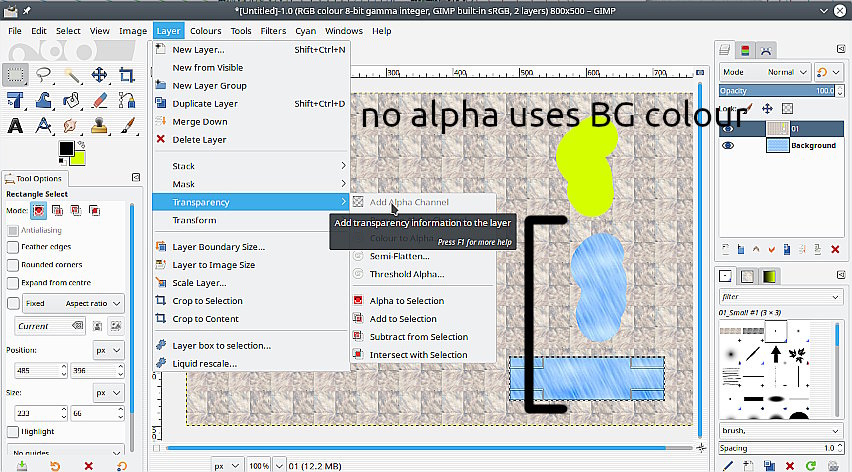The height and width of the screenshot is (472, 852).
Task: Select the Smudge tool
Action: pos(71,125)
